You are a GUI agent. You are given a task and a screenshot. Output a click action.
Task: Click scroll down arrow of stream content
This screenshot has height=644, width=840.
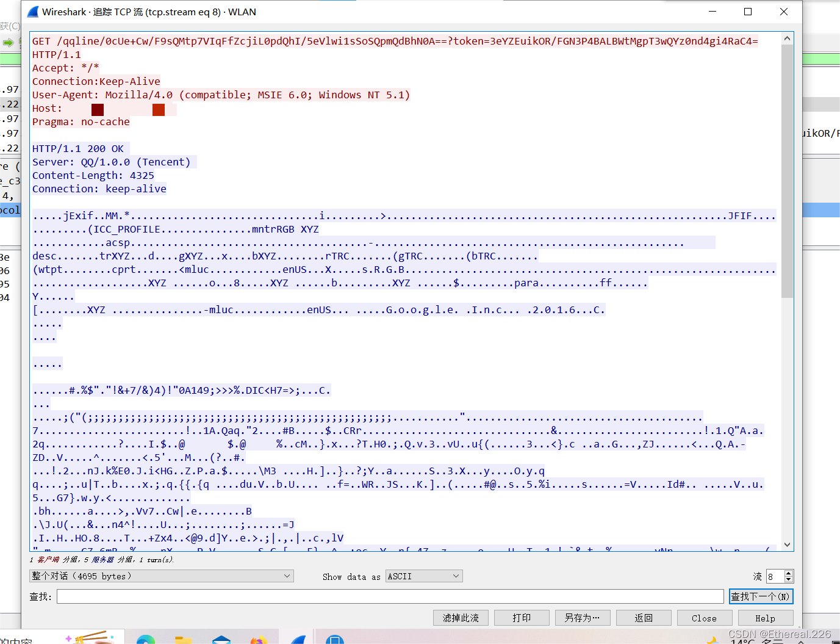(787, 545)
